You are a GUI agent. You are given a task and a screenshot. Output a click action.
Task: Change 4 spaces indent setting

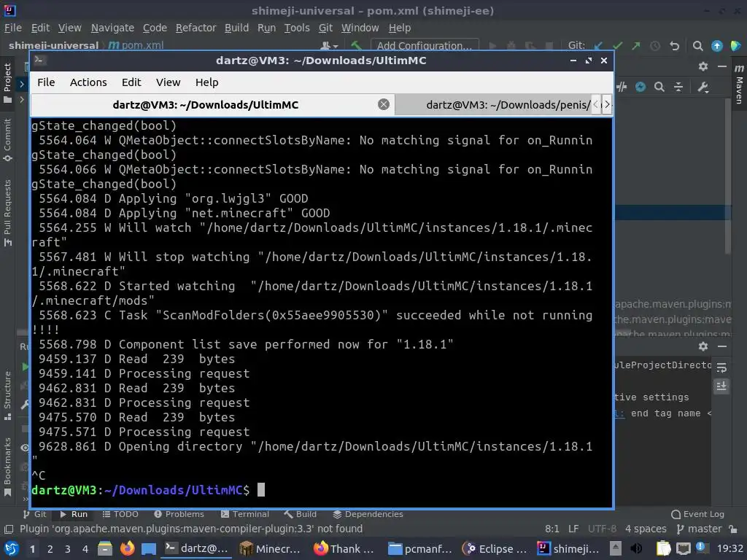coord(646,529)
